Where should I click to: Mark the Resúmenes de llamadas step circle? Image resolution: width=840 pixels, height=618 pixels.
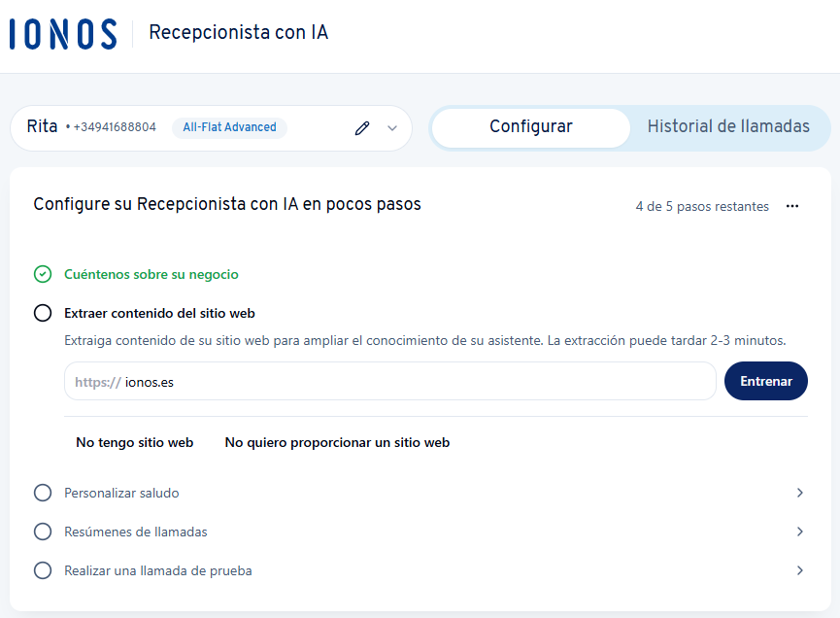click(43, 532)
